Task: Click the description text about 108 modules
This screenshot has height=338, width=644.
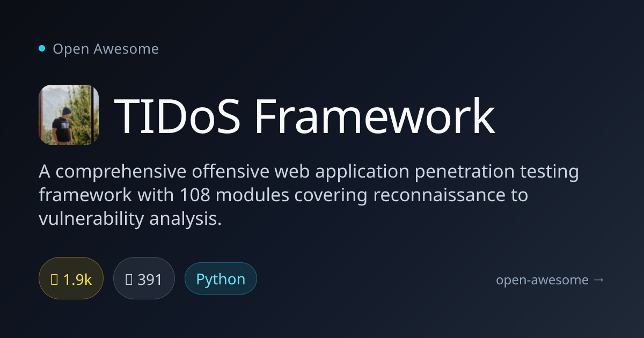Action: (x=309, y=195)
